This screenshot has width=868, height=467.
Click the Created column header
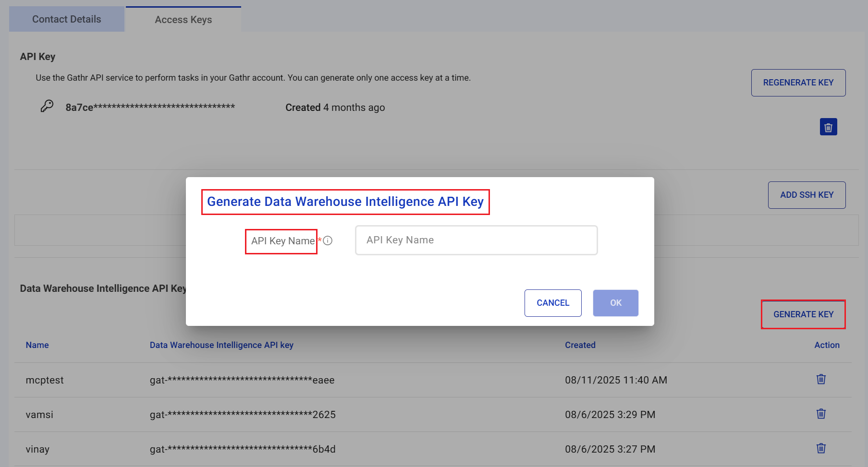coord(580,345)
